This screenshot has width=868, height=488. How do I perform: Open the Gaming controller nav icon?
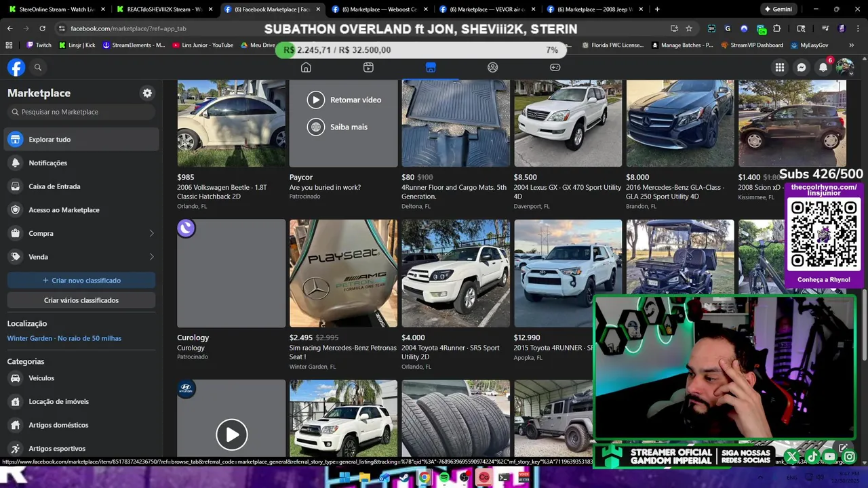(x=555, y=67)
